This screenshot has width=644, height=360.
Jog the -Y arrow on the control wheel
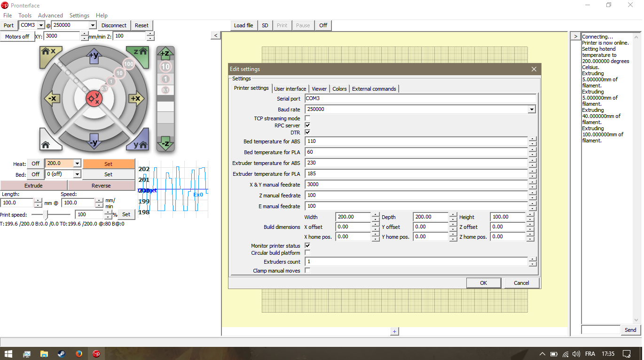point(94,142)
